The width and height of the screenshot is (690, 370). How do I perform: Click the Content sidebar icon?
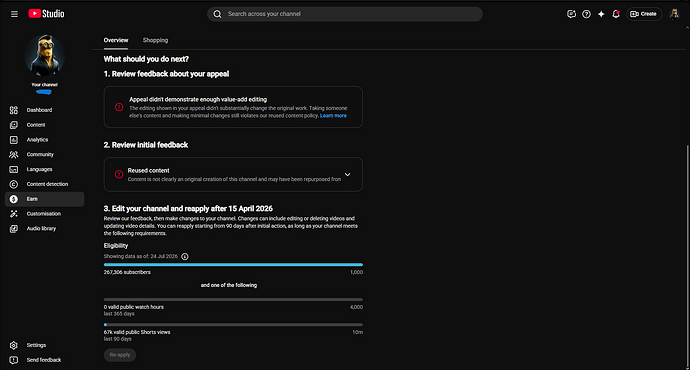click(14, 125)
